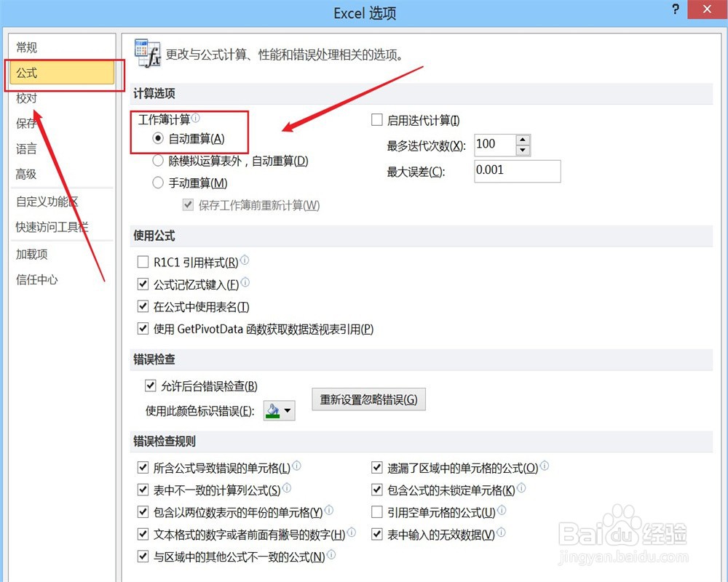This screenshot has height=582, width=728.
Task: Click info icon beside 表中输入的无效数据
Action: [x=501, y=532]
